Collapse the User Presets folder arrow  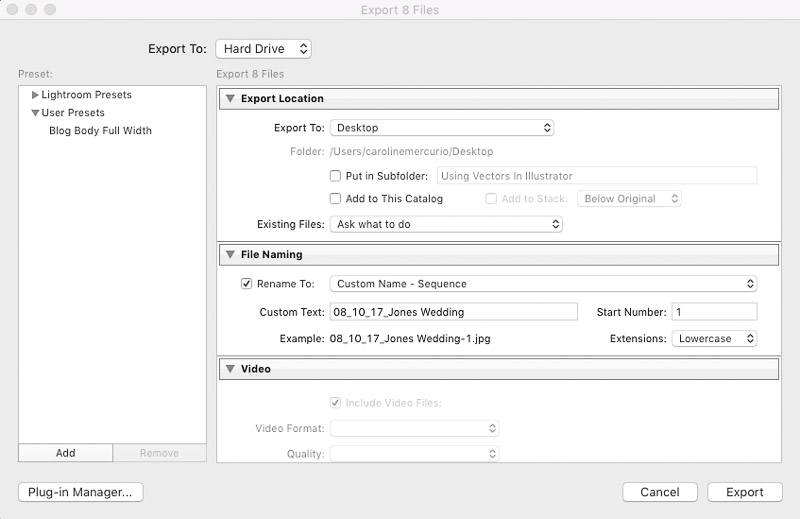(x=35, y=113)
